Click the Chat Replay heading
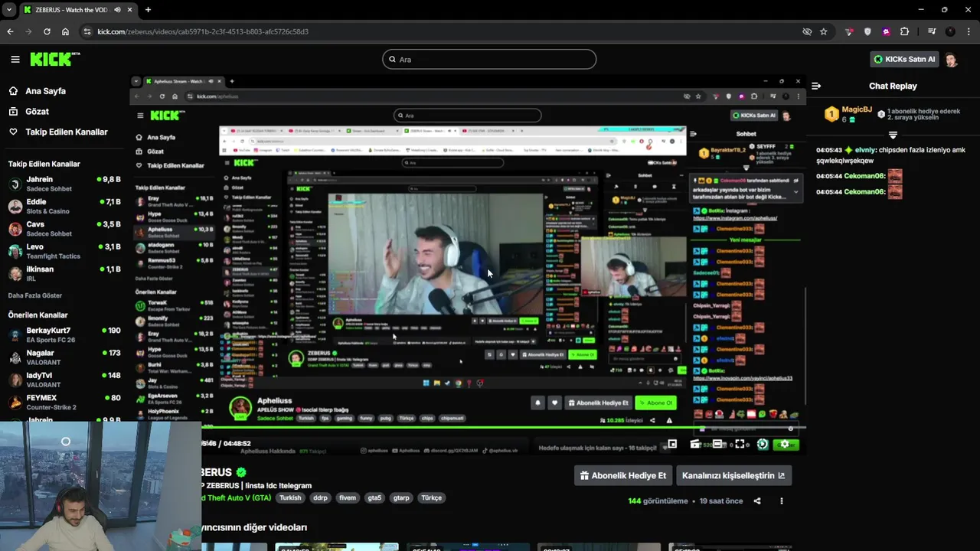 tap(893, 86)
